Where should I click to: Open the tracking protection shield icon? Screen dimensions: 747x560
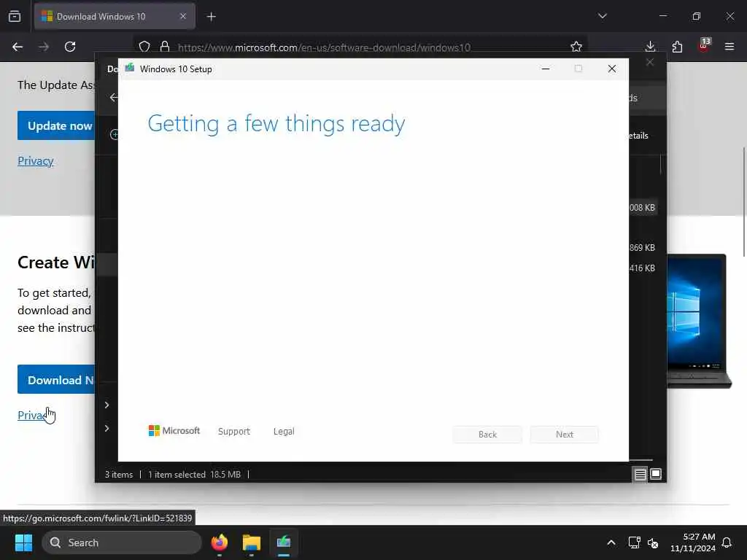coord(144,47)
